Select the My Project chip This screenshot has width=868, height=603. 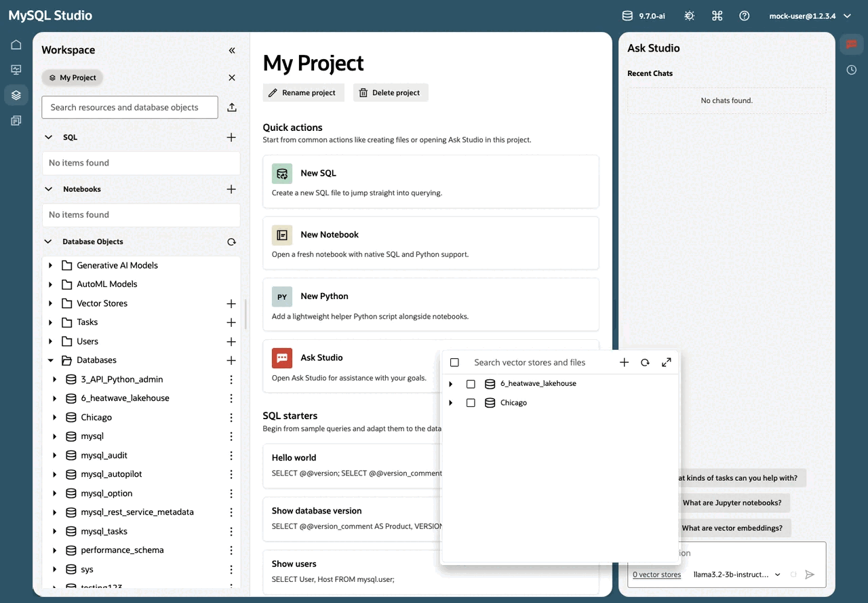click(73, 78)
